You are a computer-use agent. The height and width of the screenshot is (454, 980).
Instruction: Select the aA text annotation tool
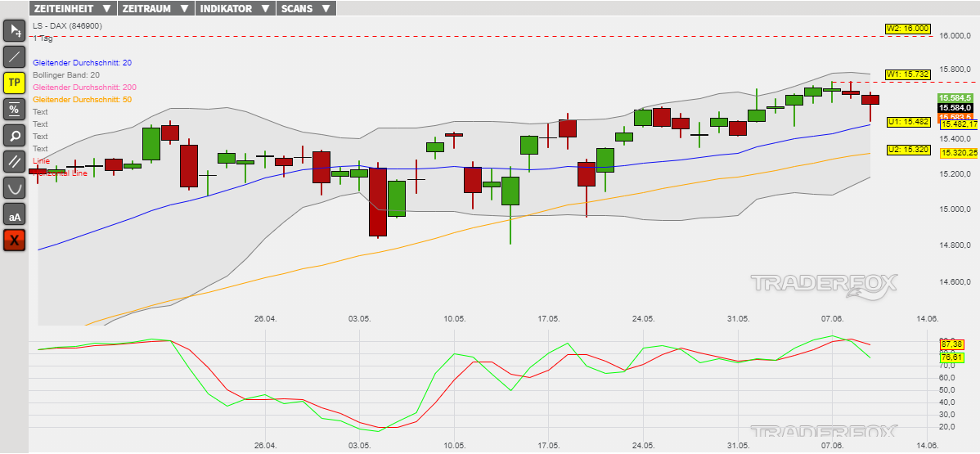[15, 214]
